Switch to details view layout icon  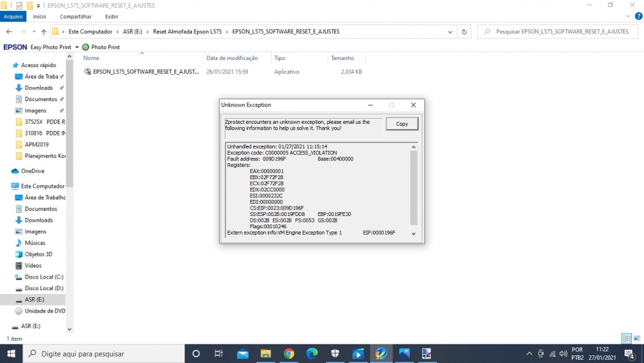click(x=627, y=338)
